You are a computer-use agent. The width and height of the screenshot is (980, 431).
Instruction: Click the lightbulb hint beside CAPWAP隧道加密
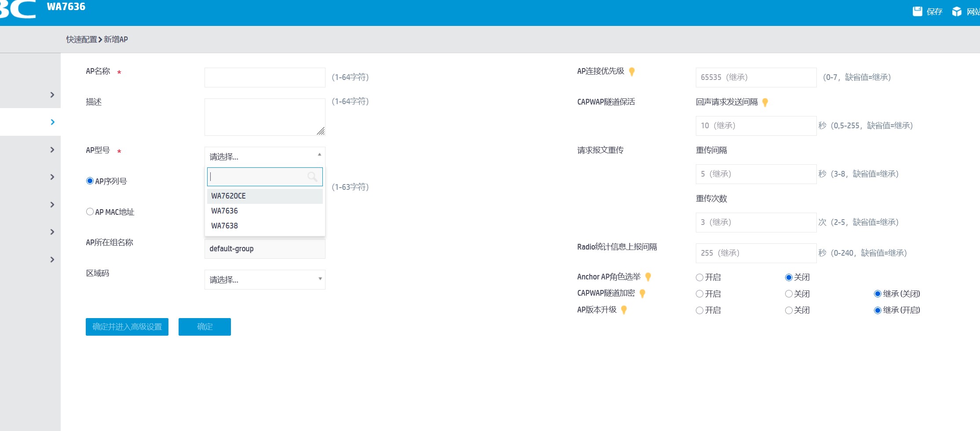tap(642, 293)
